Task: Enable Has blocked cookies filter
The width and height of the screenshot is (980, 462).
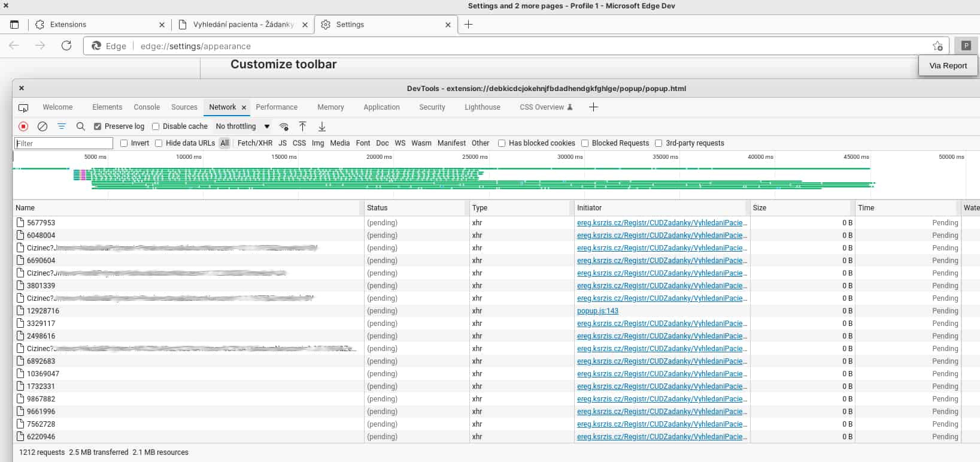Action: [x=502, y=143]
